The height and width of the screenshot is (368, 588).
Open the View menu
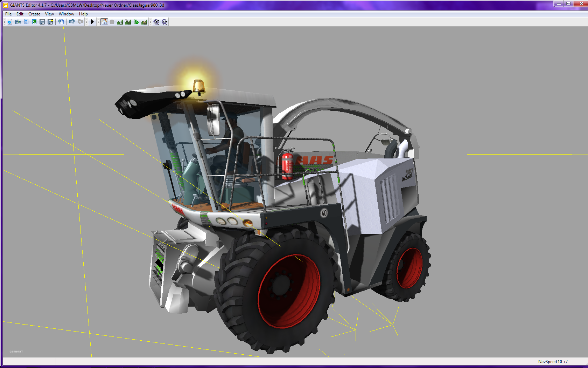pyautogui.click(x=49, y=14)
